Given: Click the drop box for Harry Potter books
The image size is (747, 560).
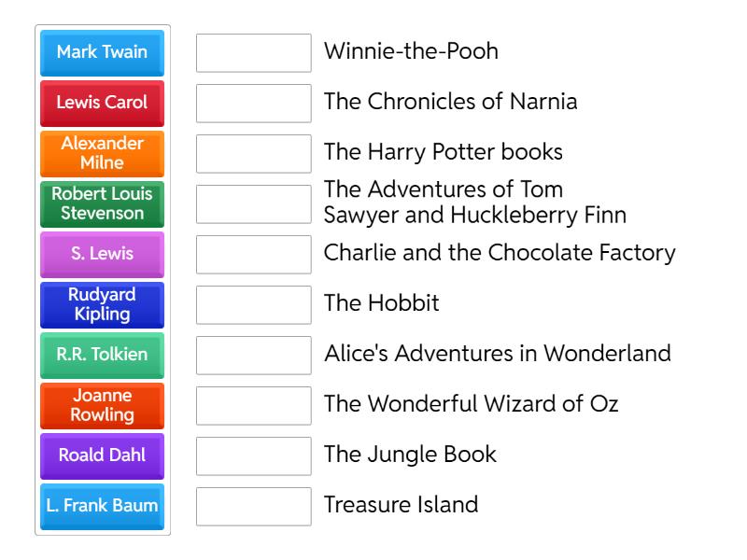Looking at the screenshot, I should coord(253,153).
